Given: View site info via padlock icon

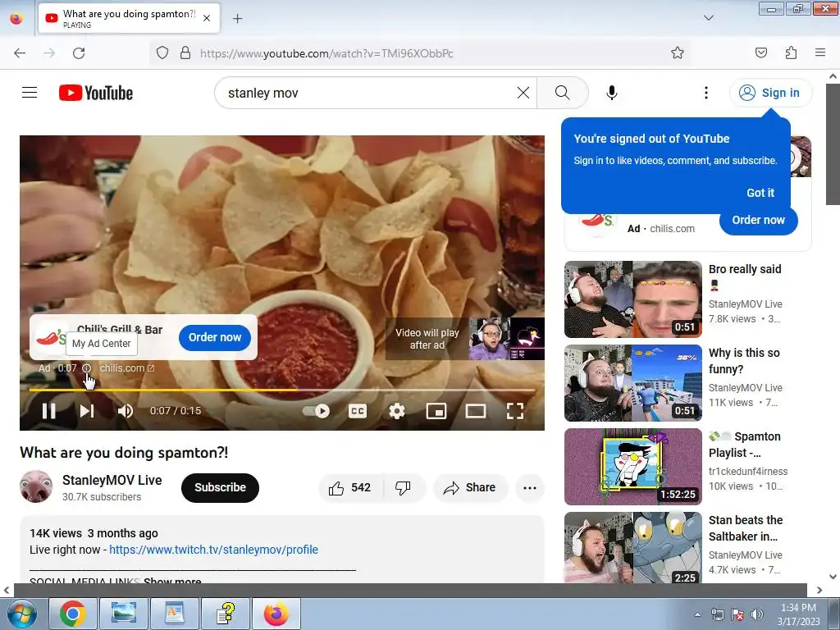Looking at the screenshot, I should coord(185,53).
